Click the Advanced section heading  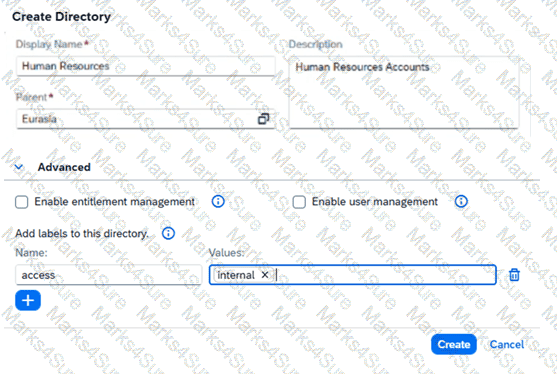(64, 167)
